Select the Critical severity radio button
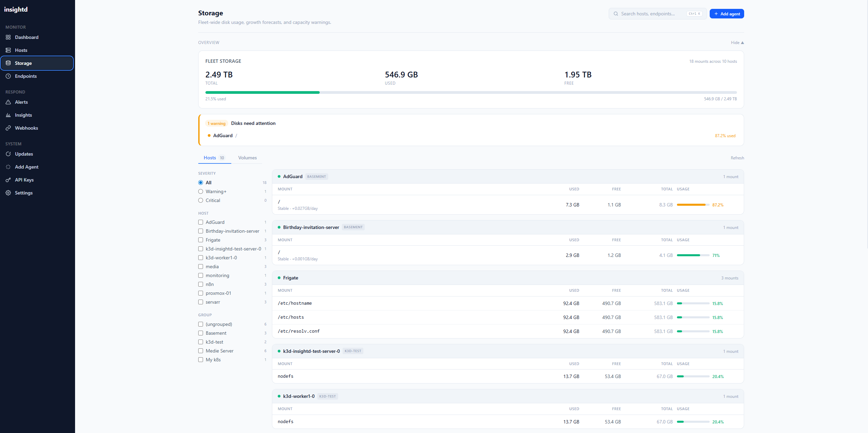The image size is (868, 433). pos(201,200)
